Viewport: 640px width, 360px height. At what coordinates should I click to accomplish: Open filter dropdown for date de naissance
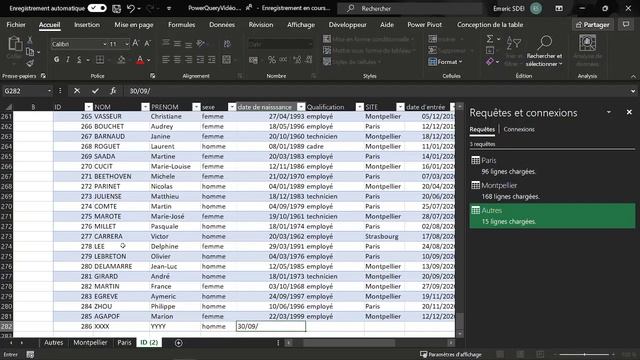301,107
